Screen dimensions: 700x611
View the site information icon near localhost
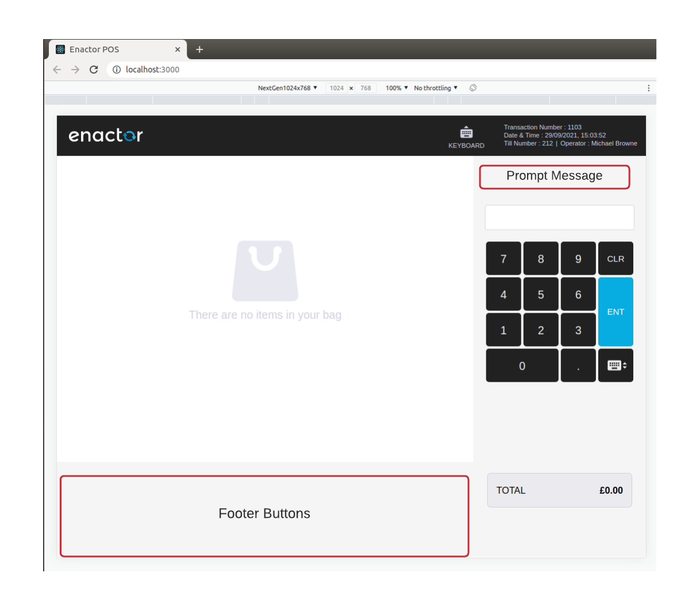click(117, 70)
